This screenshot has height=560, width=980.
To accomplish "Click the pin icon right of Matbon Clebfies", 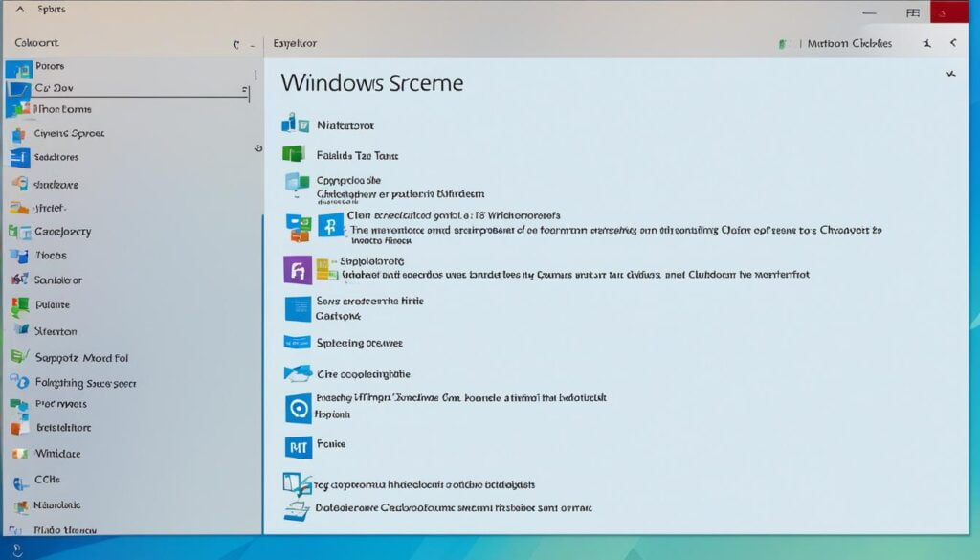I will click(x=926, y=43).
